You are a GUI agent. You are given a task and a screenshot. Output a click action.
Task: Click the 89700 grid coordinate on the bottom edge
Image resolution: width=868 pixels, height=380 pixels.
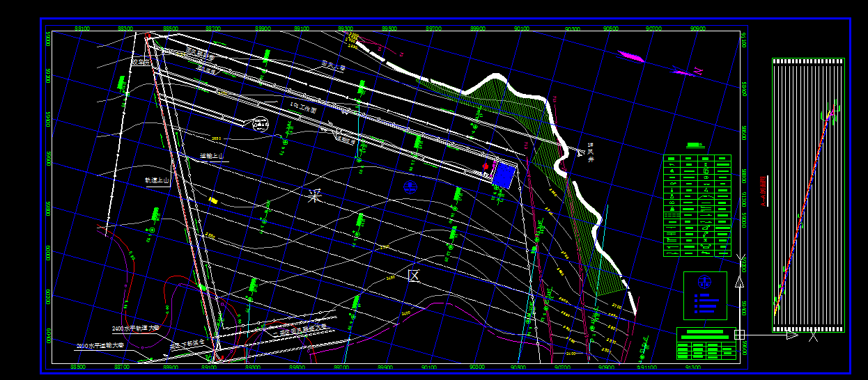pyautogui.click(x=341, y=367)
